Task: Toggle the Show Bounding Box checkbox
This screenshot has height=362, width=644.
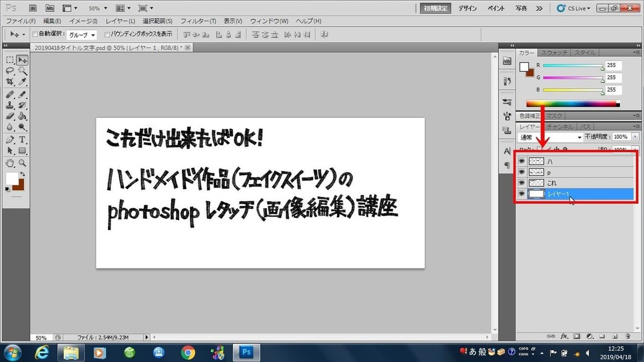Action: (107, 34)
